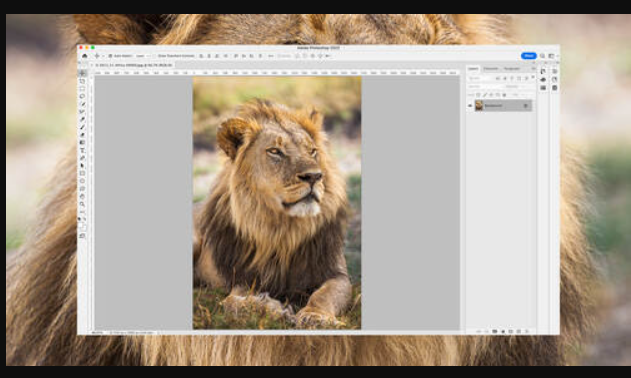This screenshot has height=378, width=631.
Task: Select the Lasso tool
Action: pos(82,96)
